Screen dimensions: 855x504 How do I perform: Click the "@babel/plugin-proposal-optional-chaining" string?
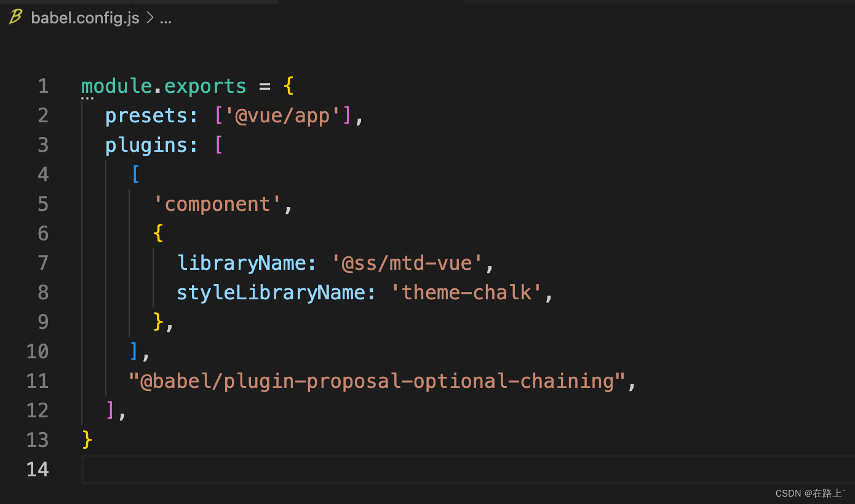click(376, 381)
